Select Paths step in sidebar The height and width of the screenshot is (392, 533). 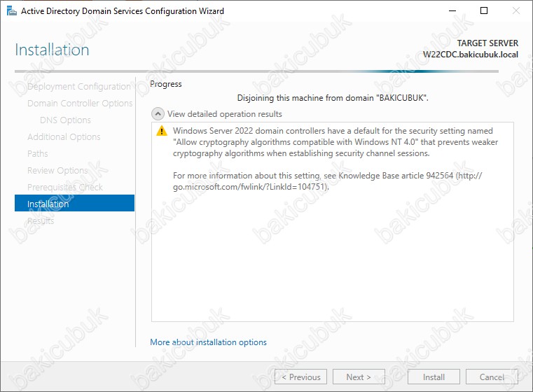pyautogui.click(x=37, y=153)
